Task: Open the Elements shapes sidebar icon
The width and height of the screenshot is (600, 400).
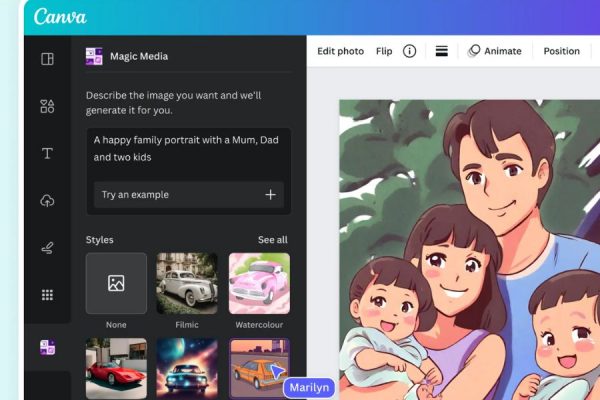Action: click(x=47, y=106)
